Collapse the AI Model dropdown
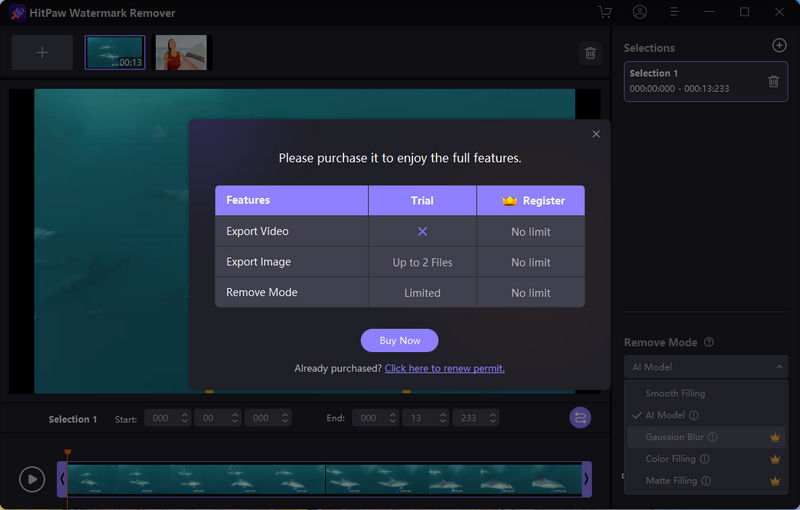This screenshot has width=800, height=510. (779, 367)
